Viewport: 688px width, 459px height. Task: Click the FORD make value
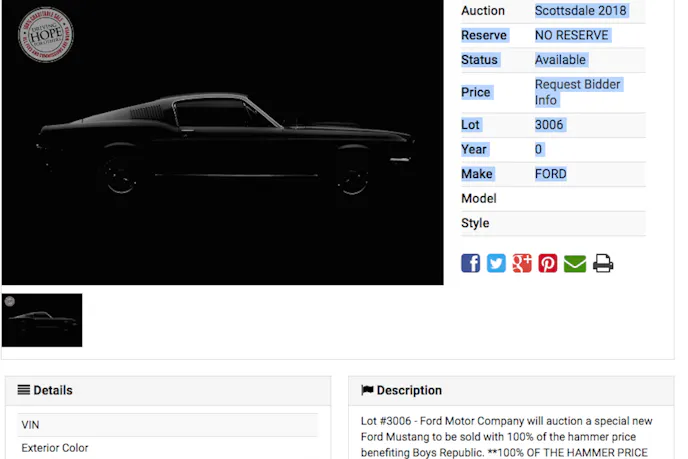click(551, 174)
